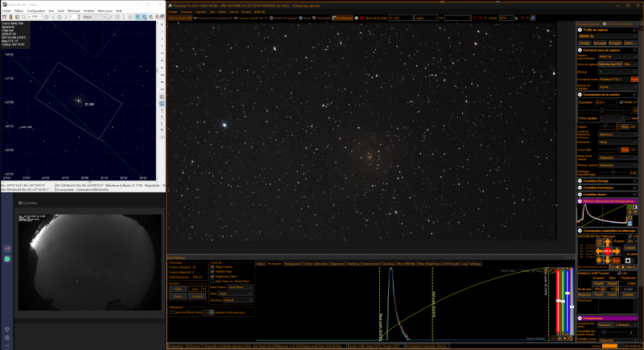Open the Fichier menu in Cartes du Ciel
The width and height of the screenshot is (644, 350).
point(6,11)
